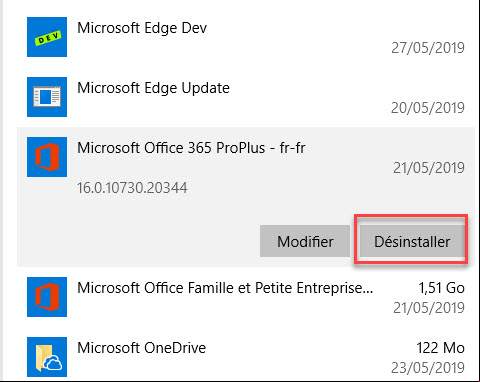This screenshot has width=480, height=382.
Task: Click the version number 16.0.10730.20344
Action: tap(132, 188)
